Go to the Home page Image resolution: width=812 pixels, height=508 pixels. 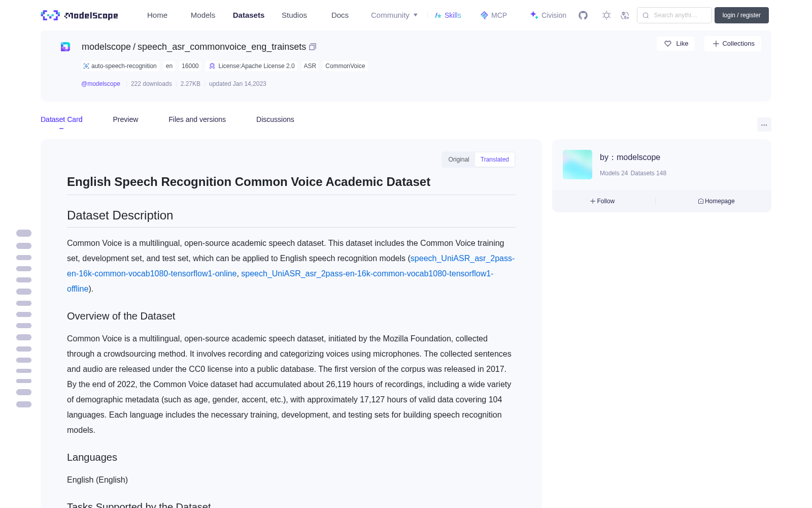157,15
